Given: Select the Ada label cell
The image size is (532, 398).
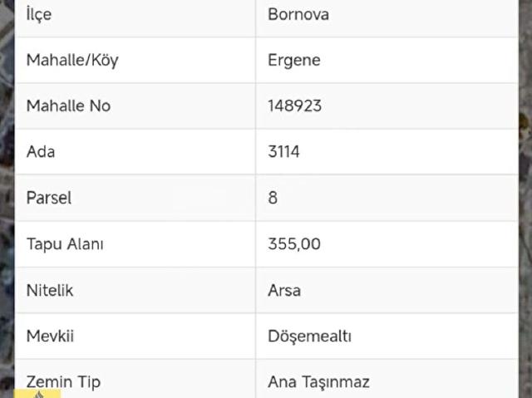Looking at the screenshot, I should coord(41,152).
